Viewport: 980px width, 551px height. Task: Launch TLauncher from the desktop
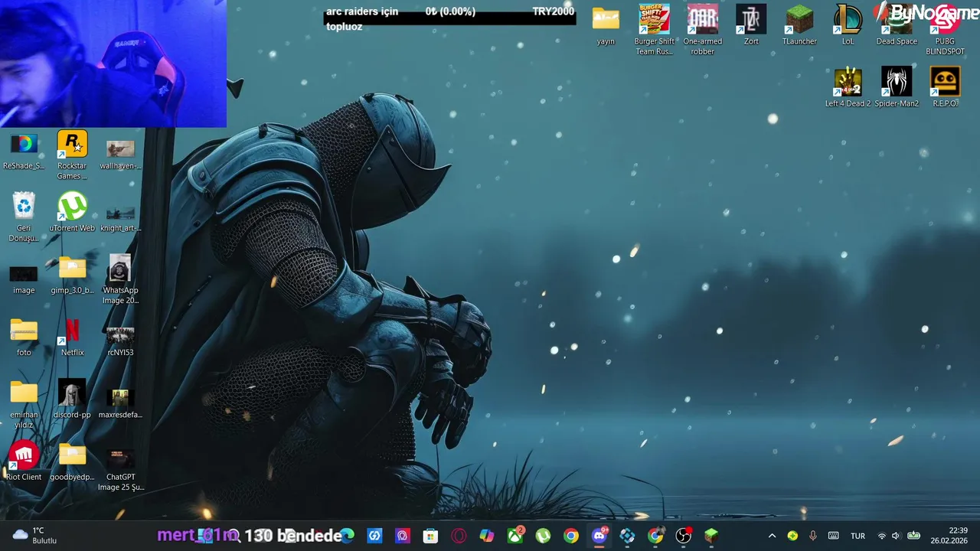point(799,26)
